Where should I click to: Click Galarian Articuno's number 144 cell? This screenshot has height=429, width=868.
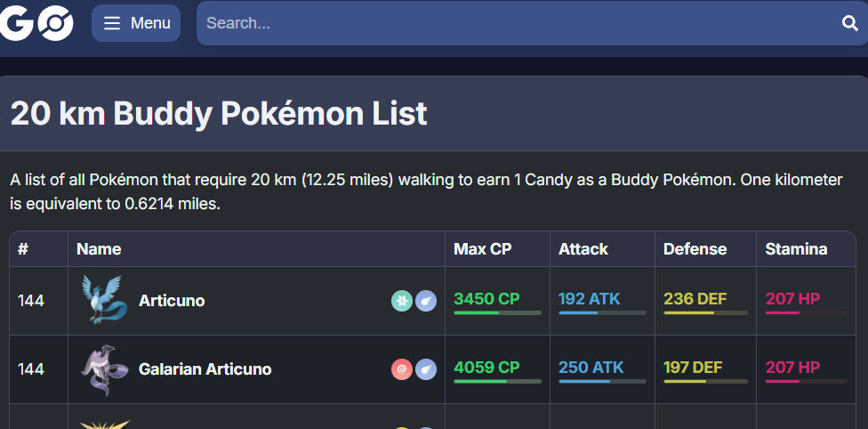tap(39, 369)
